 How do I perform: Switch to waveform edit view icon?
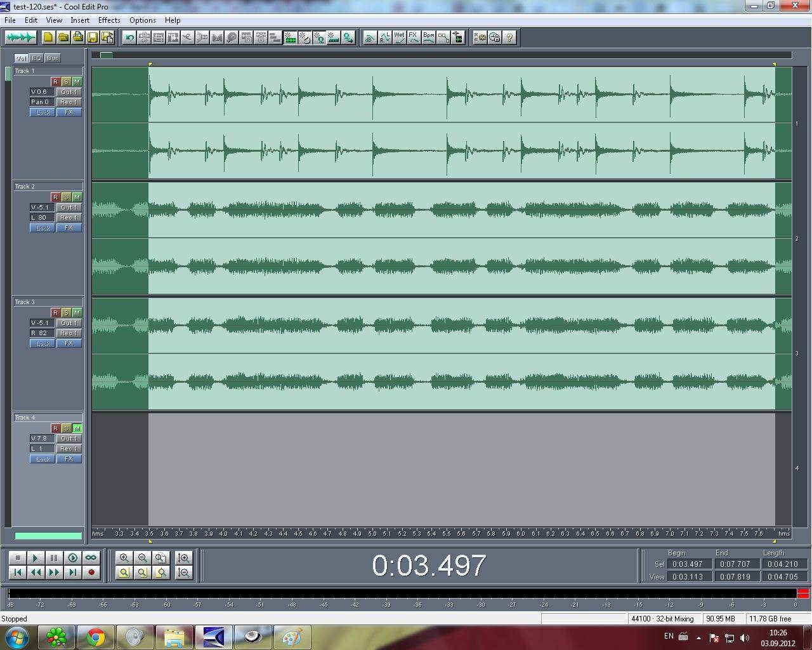(20, 37)
